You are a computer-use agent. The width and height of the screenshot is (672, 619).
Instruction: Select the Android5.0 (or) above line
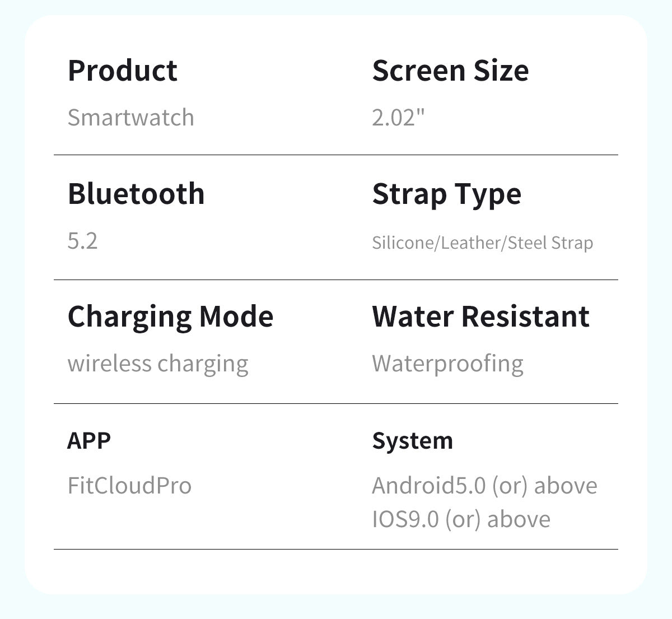[484, 485]
